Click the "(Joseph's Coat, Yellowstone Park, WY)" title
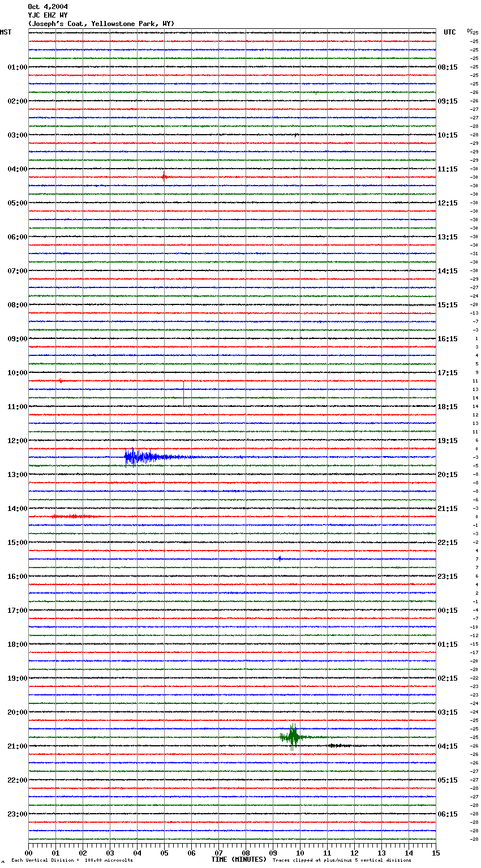 (101, 24)
